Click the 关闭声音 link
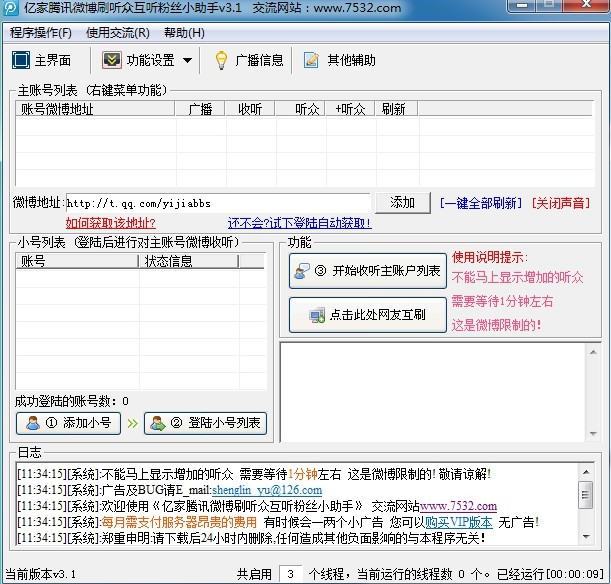This screenshot has height=584, width=611. (x=561, y=203)
